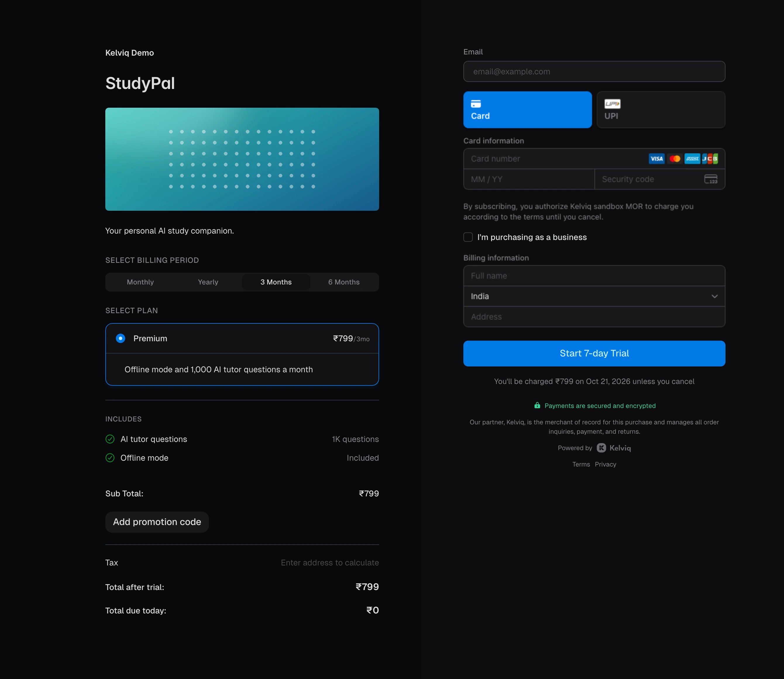Screen dimensions: 784x679
Task: Click the green check next to Offline mode
Action: click(x=110, y=458)
